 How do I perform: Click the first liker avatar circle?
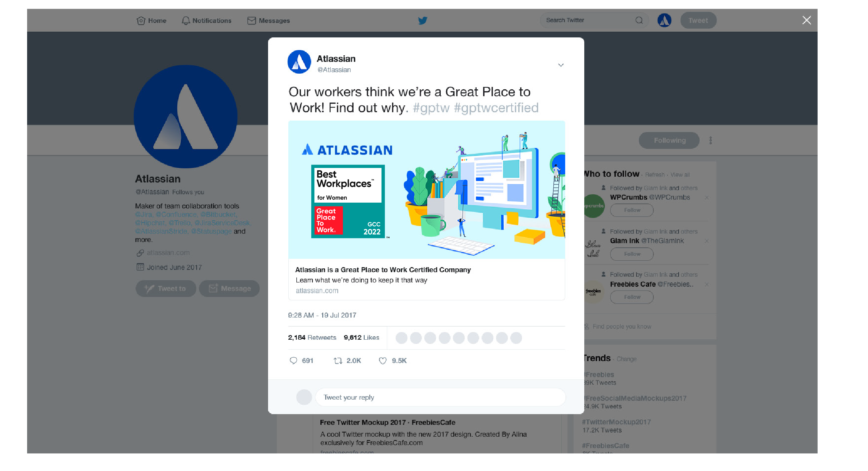tap(401, 338)
